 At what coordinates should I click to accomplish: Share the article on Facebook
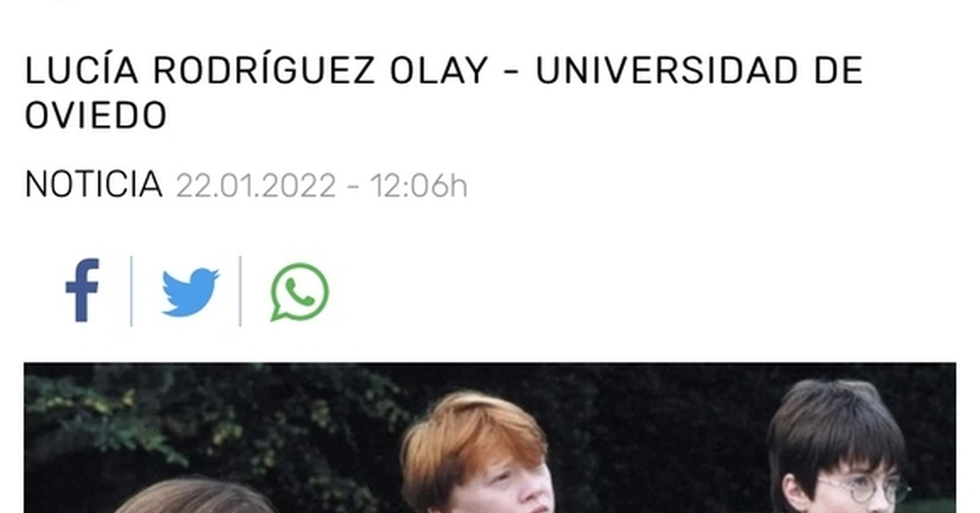click(82, 291)
